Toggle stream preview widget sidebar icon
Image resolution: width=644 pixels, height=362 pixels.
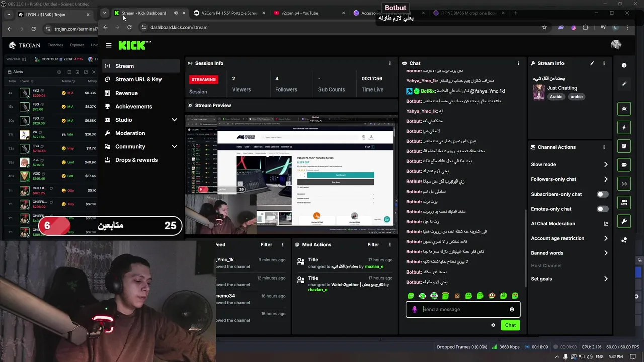pyautogui.click(x=624, y=109)
